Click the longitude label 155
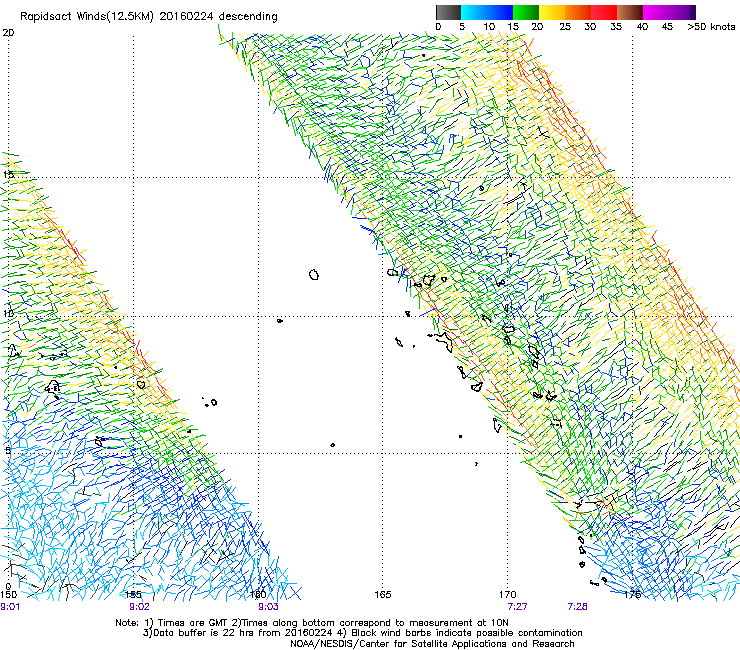Screen dimensions: 740x650 pyautogui.click(x=134, y=594)
